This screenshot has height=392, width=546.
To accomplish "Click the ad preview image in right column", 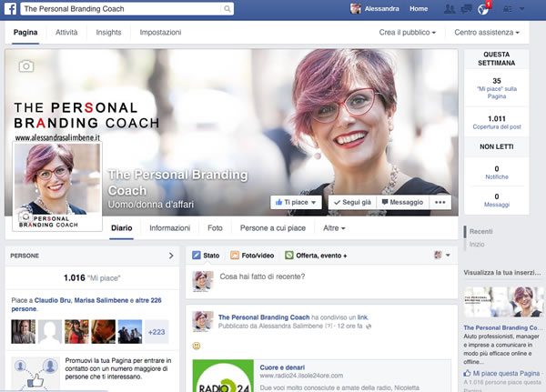I will 503,302.
